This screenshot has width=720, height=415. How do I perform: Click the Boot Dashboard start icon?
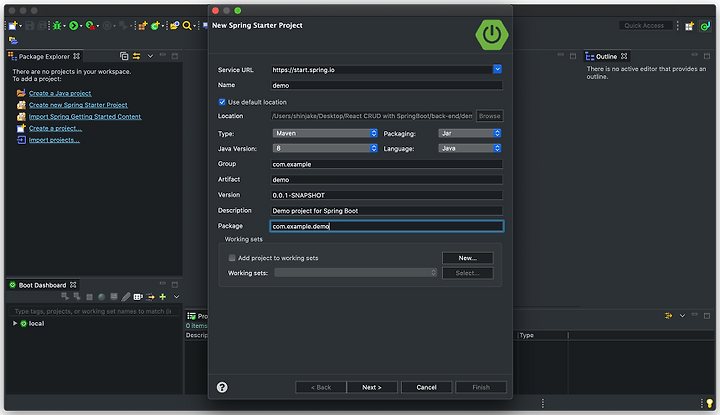(x=65, y=297)
